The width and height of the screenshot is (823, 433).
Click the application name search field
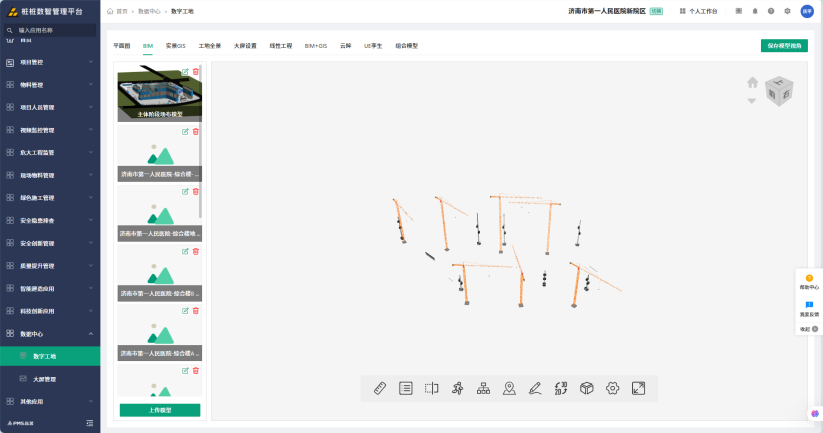50,30
